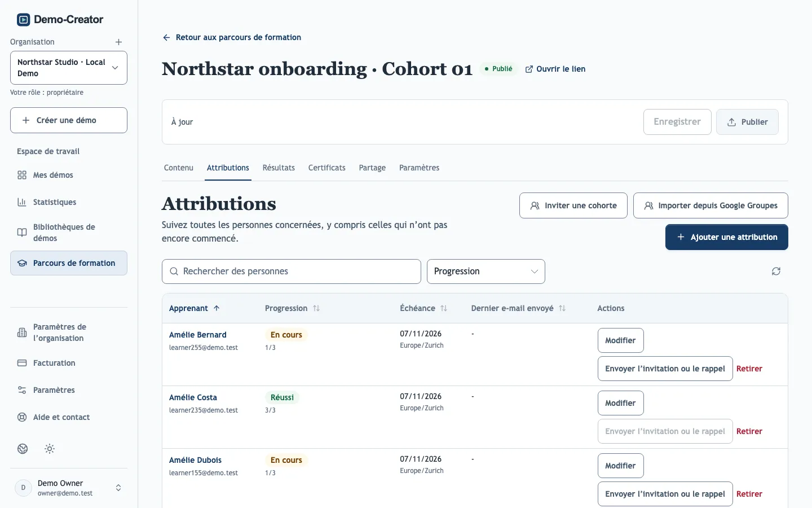Toggle the light theme sun icon

[50, 449]
